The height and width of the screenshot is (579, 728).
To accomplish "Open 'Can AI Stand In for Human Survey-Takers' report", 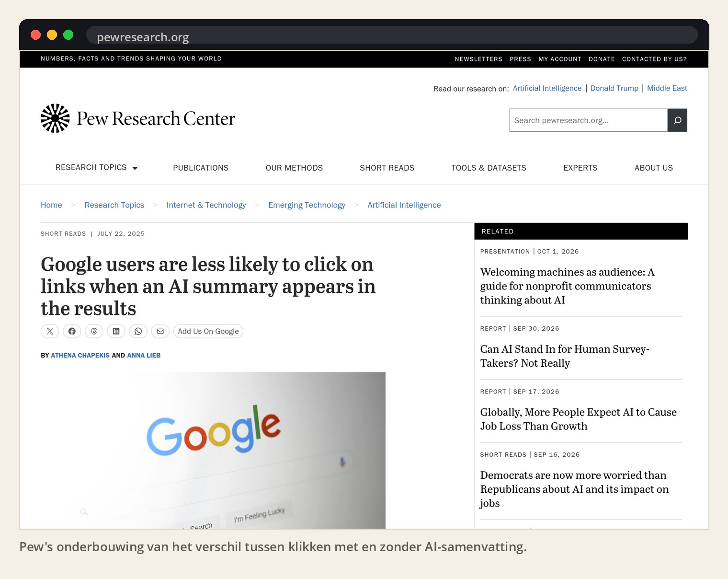I will pos(565,356).
